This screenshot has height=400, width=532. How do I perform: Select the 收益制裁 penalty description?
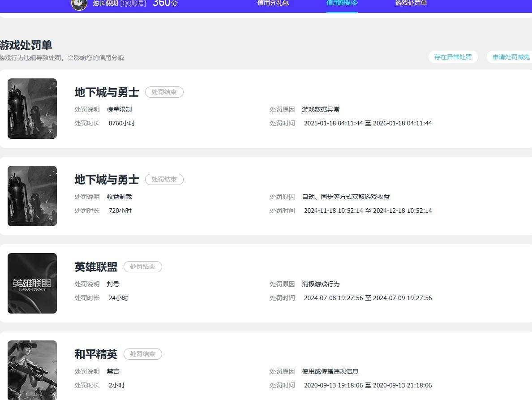tap(119, 197)
